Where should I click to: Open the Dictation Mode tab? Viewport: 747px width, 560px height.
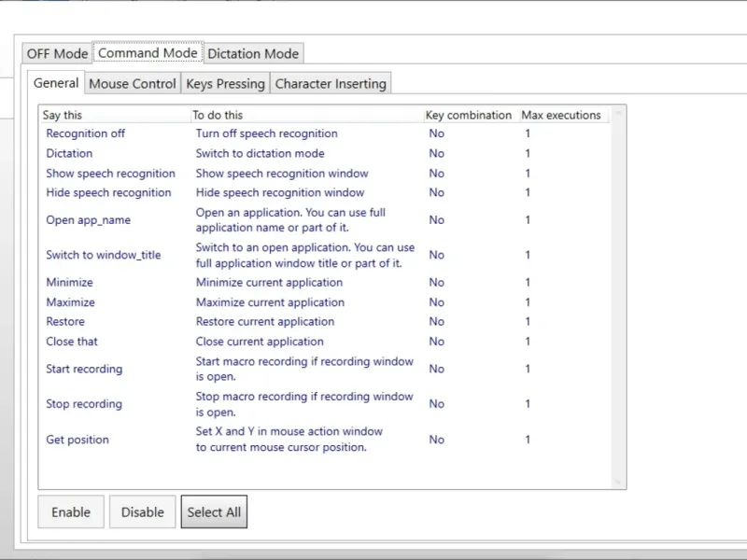pyautogui.click(x=253, y=53)
